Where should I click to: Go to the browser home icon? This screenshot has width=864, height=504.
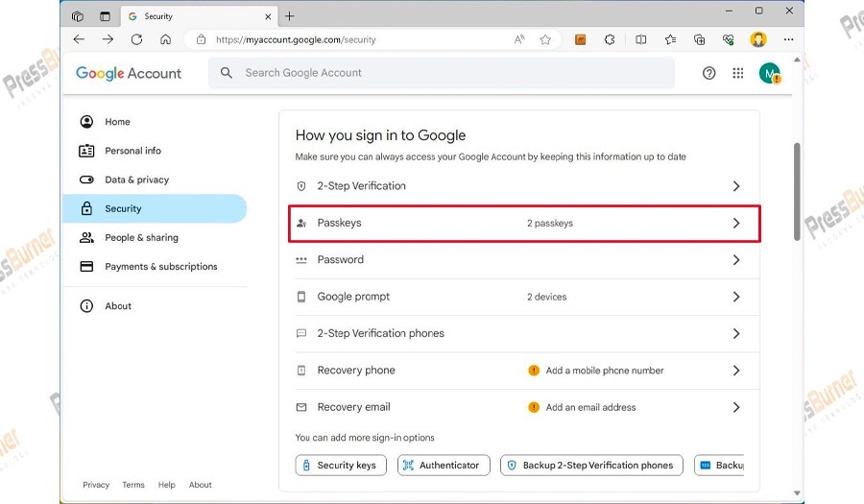(165, 39)
